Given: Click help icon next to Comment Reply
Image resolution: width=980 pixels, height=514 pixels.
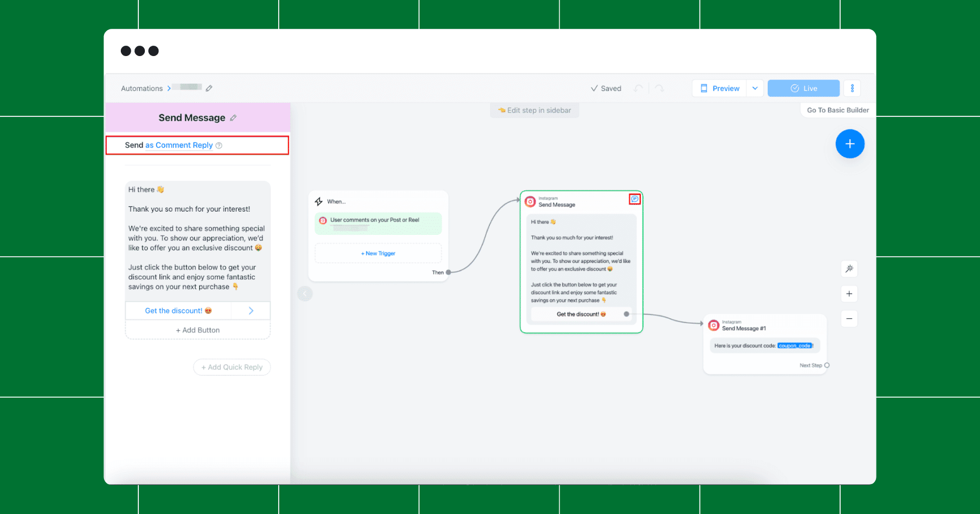Looking at the screenshot, I should click(x=219, y=145).
